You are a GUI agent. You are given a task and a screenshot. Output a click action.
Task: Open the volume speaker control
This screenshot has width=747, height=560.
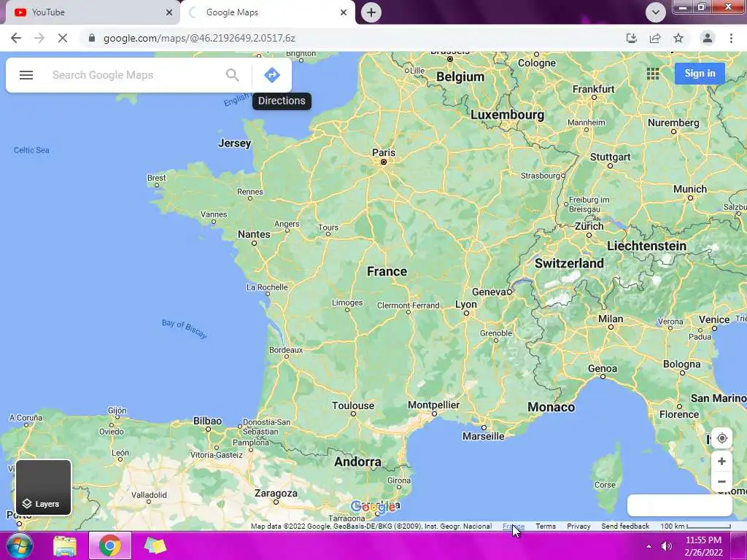(x=667, y=546)
